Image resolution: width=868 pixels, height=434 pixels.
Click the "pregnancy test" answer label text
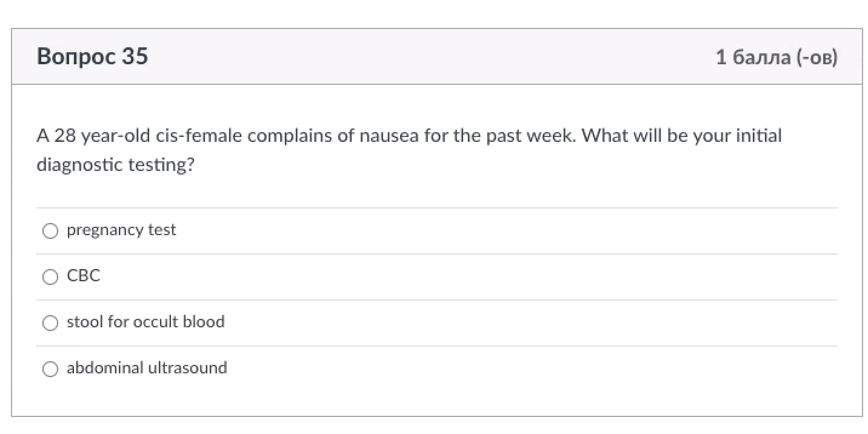[x=121, y=230]
